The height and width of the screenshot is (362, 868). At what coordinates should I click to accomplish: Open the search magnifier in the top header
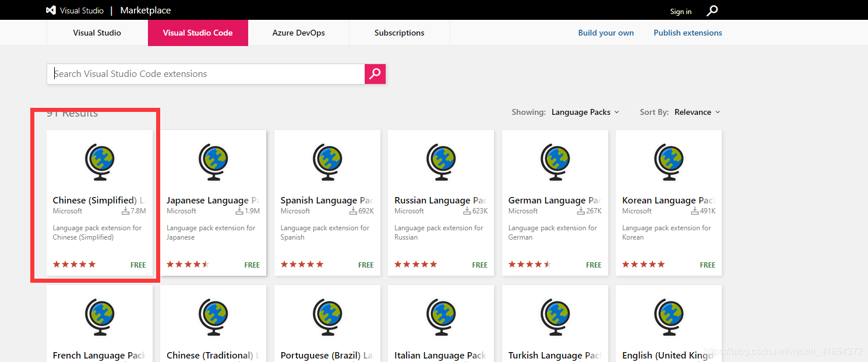(712, 10)
